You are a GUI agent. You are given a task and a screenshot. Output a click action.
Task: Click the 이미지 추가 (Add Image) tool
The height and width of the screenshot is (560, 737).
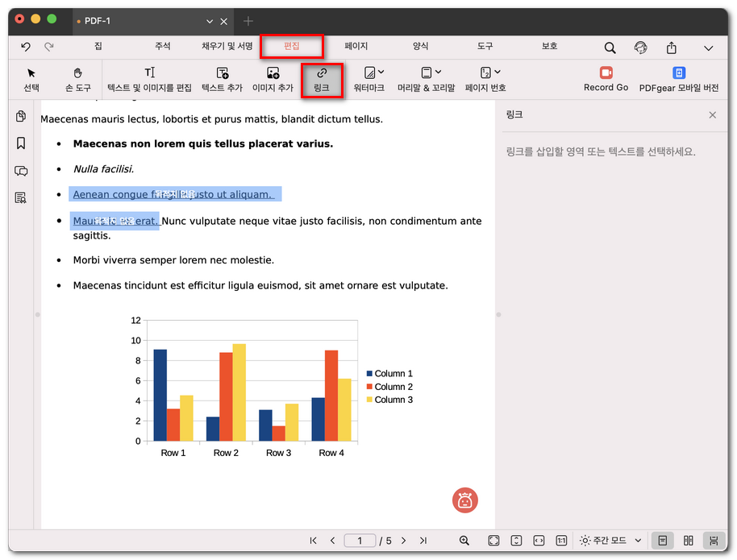pyautogui.click(x=273, y=80)
